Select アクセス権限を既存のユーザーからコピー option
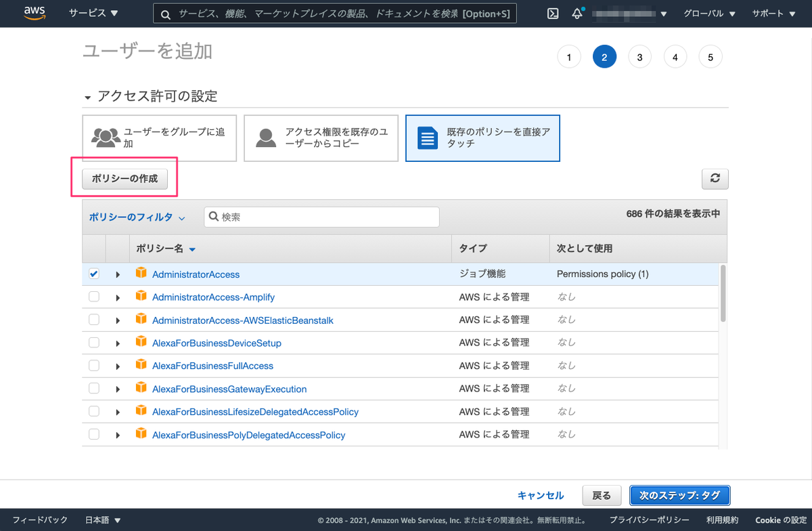The height and width of the screenshot is (531, 812). (321, 138)
